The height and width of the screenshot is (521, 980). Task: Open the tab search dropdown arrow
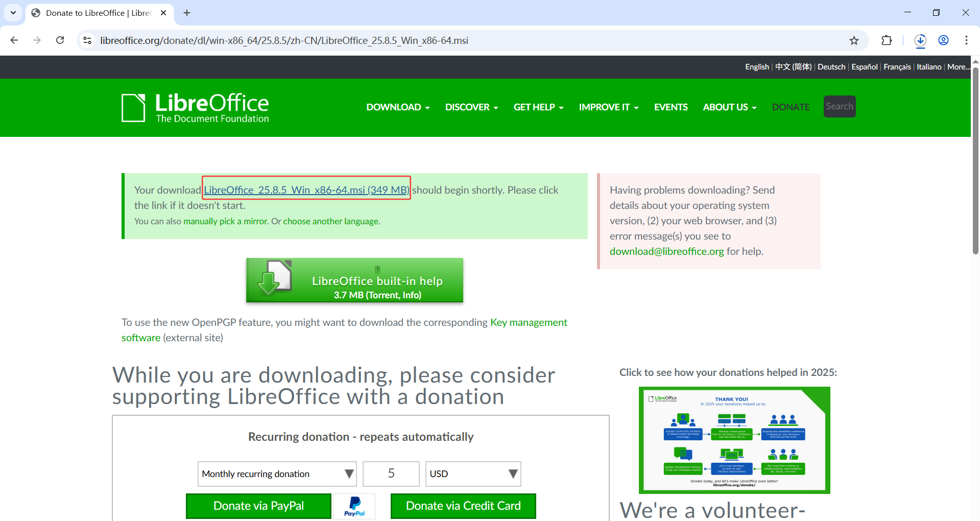click(13, 13)
